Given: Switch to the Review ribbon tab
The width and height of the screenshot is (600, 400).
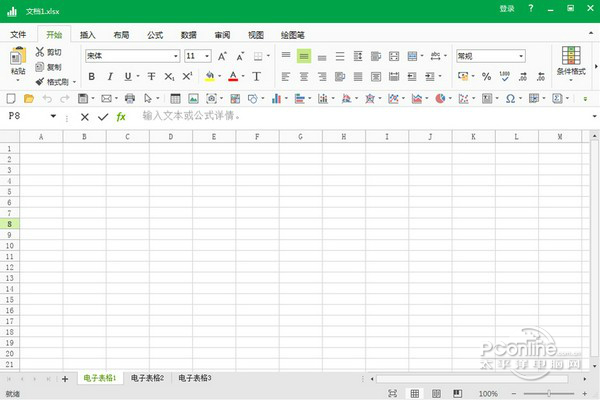Looking at the screenshot, I should point(222,35).
